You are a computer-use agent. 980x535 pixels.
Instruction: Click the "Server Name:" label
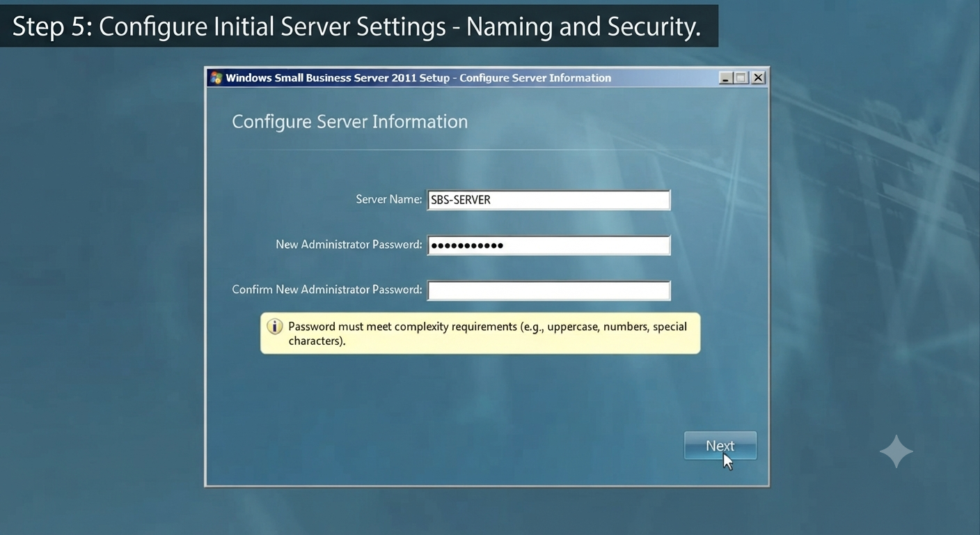[388, 199]
